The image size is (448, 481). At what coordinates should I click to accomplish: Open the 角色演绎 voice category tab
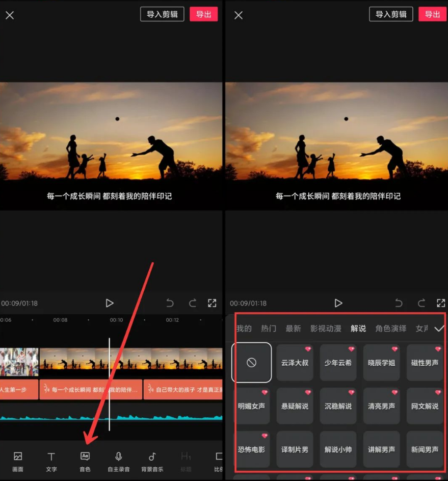coord(391,328)
